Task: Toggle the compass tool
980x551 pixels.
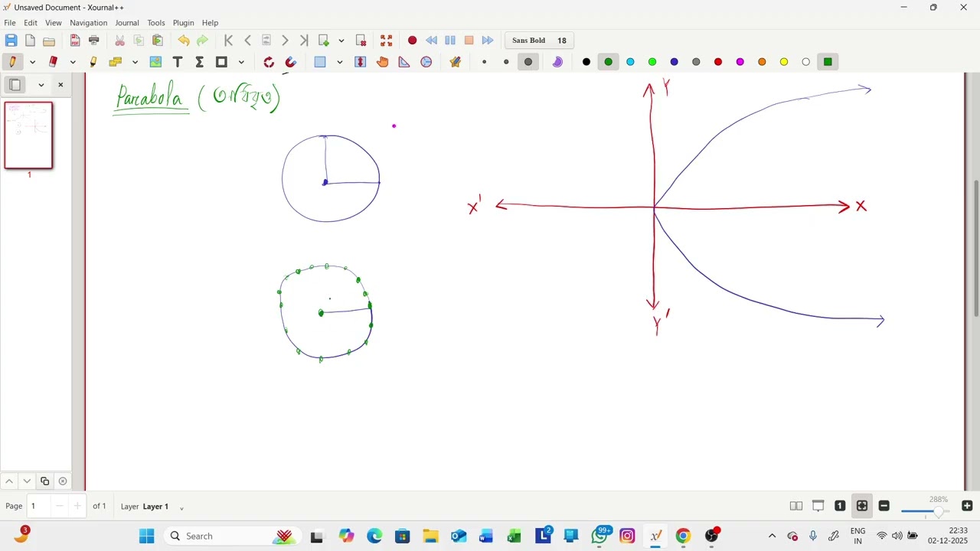Action: coord(426,62)
